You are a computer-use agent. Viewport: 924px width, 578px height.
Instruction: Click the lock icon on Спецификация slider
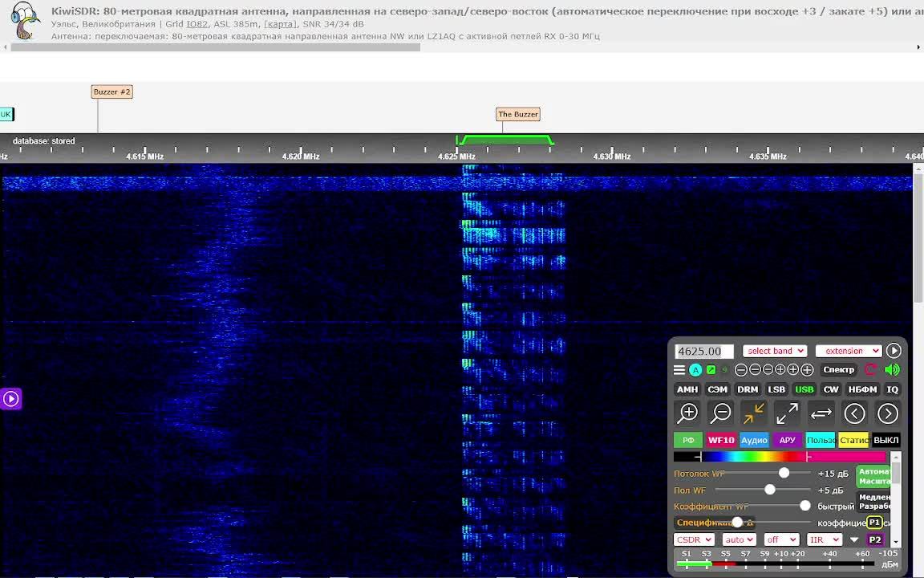[750, 523]
